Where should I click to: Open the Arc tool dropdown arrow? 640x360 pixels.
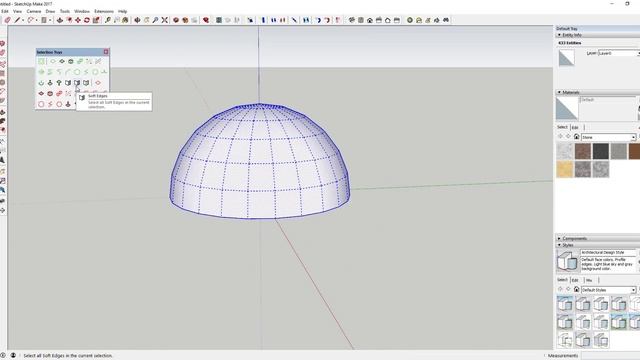tap(36, 20)
